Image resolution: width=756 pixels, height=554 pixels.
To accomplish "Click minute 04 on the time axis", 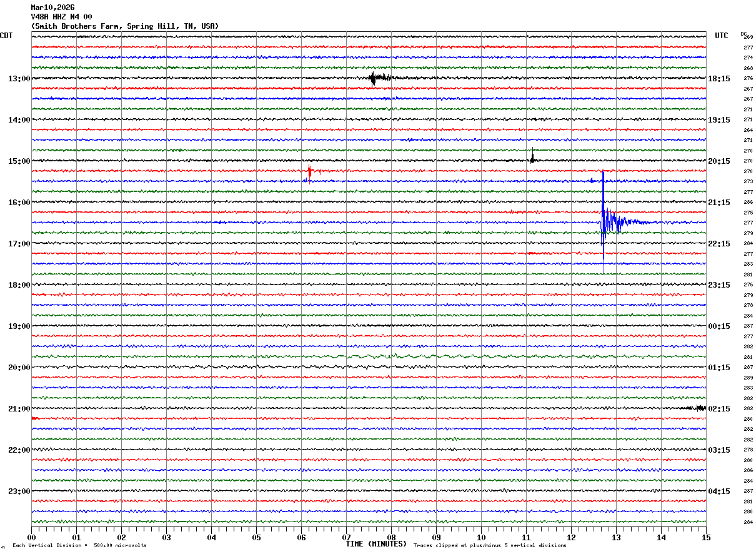I will pyautogui.click(x=211, y=537).
